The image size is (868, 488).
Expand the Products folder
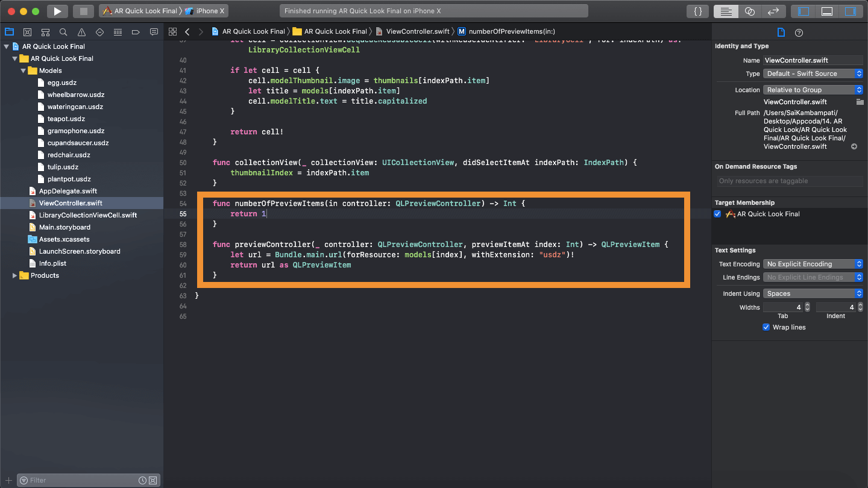tap(15, 275)
